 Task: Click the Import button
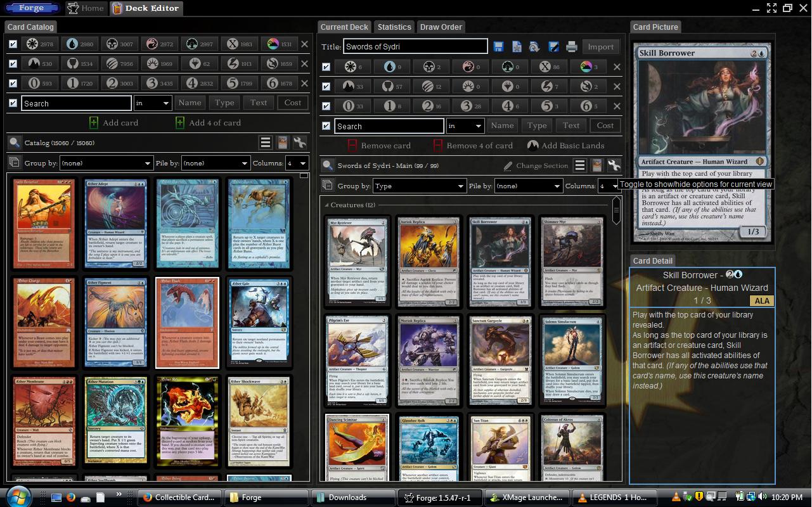click(x=600, y=46)
